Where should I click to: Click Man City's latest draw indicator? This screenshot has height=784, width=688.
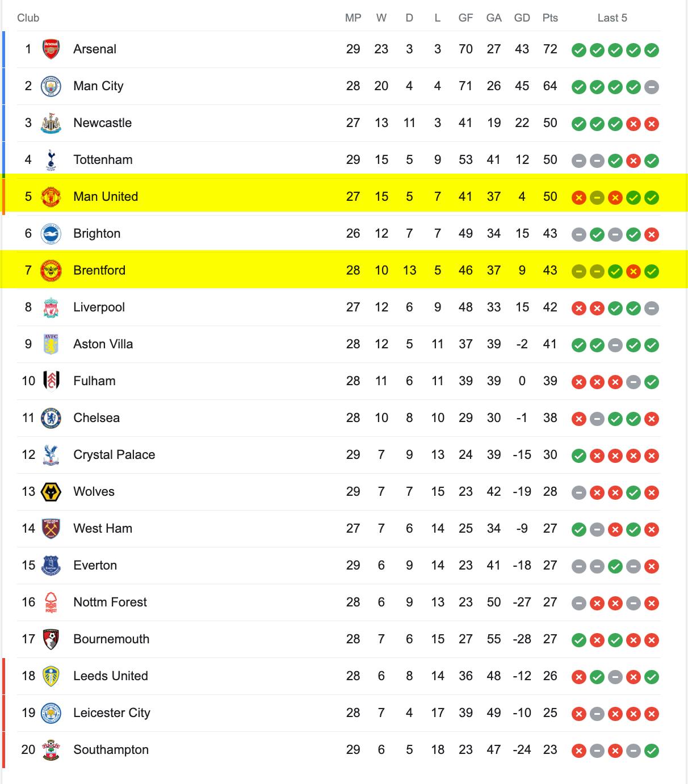point(652,87)
